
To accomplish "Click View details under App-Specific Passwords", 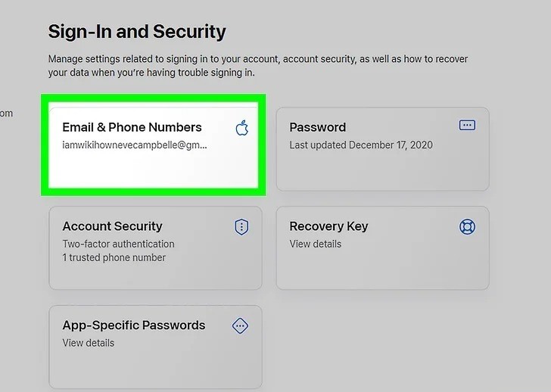I will [x=88, y=343].
